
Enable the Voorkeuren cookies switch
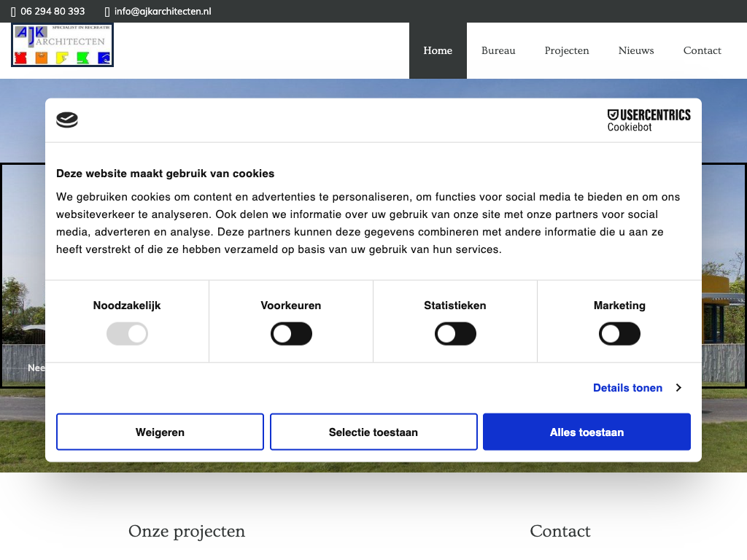point(291,335)
